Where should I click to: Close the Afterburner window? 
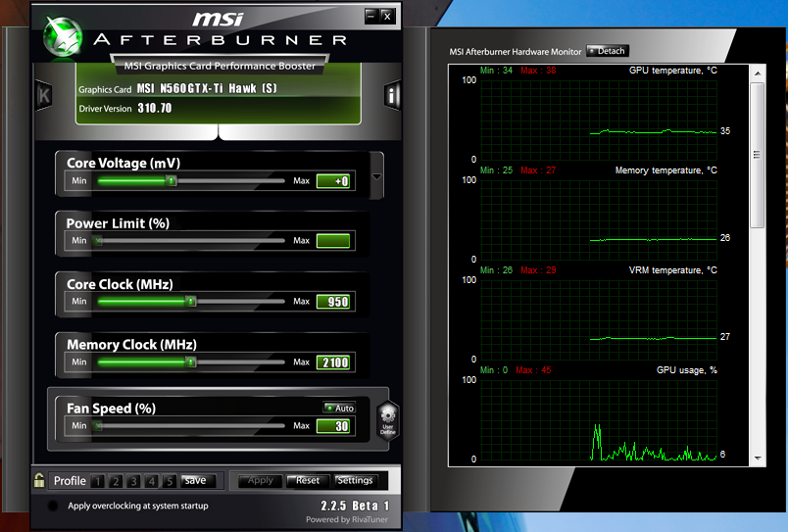pos(387,16)
